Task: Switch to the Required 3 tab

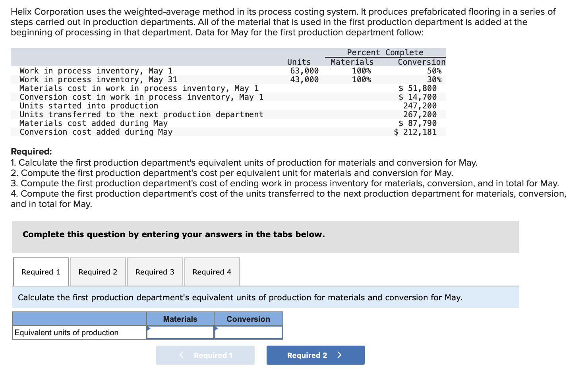Action: (x=155, y=272)
